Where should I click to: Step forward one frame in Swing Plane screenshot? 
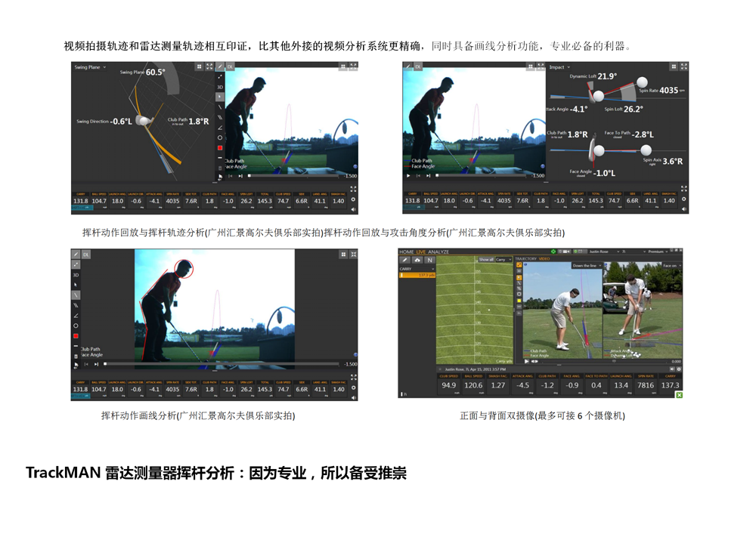pos(240,176)
